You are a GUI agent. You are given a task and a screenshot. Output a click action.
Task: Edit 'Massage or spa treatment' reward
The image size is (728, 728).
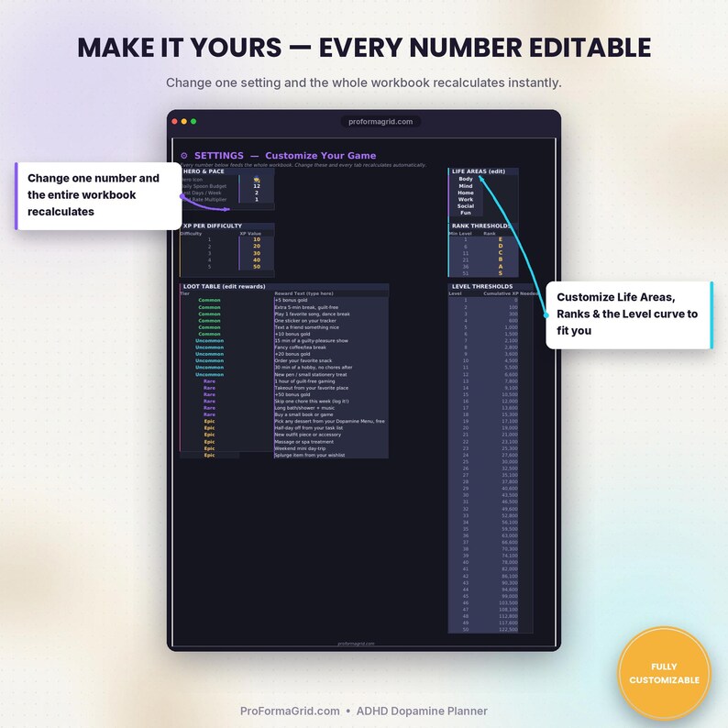point(331,442)
